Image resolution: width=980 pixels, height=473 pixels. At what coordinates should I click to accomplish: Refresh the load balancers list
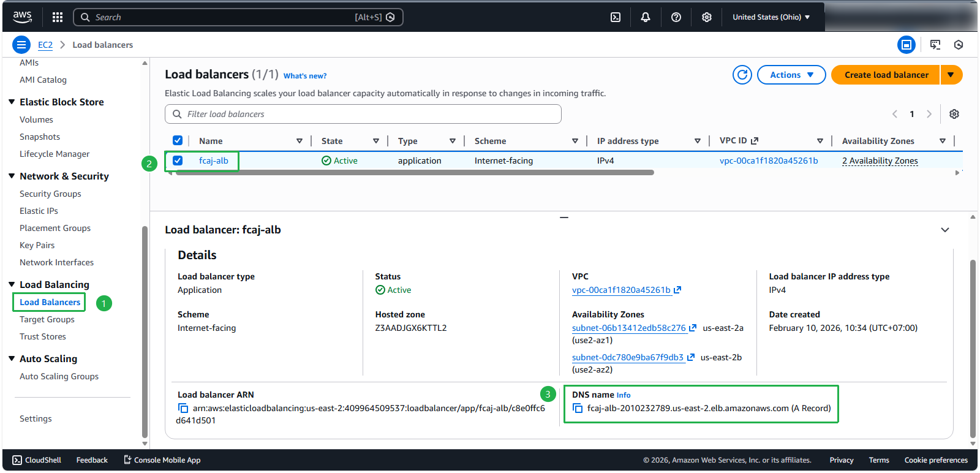click(x=742, y=75)
